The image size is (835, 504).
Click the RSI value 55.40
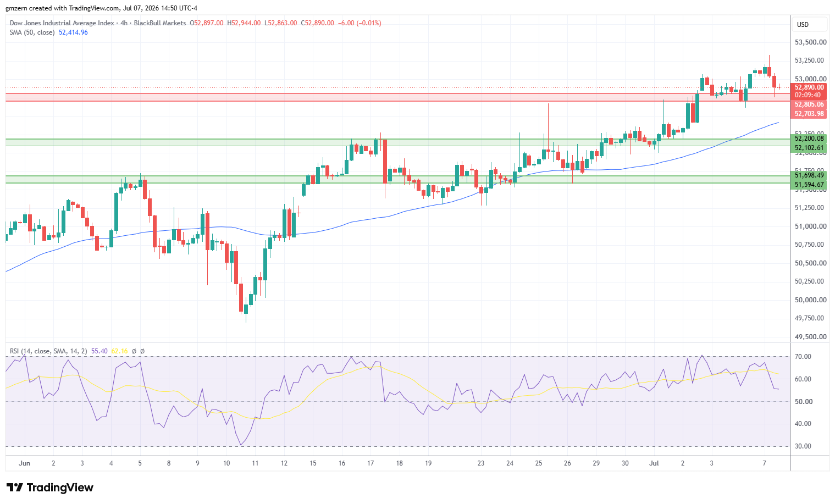[99, 351]
